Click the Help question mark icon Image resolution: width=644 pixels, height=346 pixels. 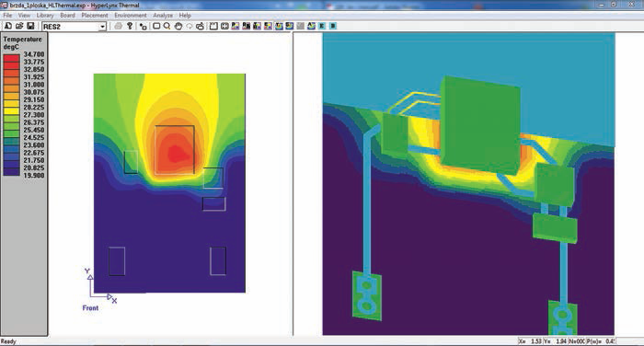(130, 26)
